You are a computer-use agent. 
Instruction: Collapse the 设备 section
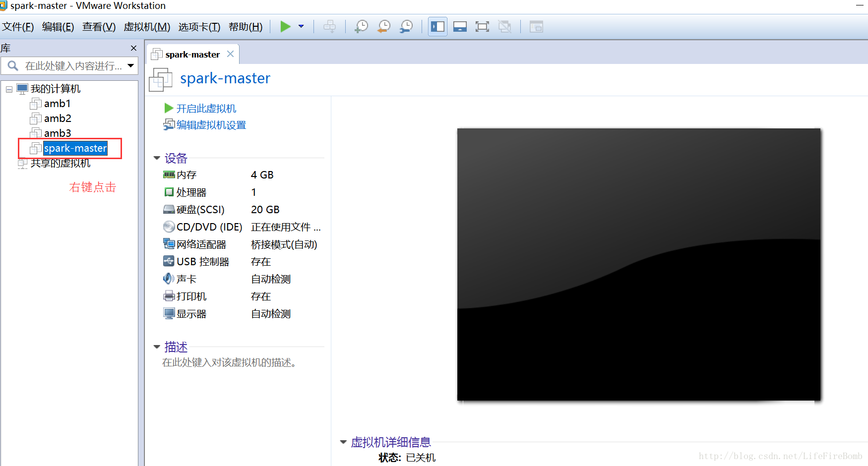click(157, 158)
